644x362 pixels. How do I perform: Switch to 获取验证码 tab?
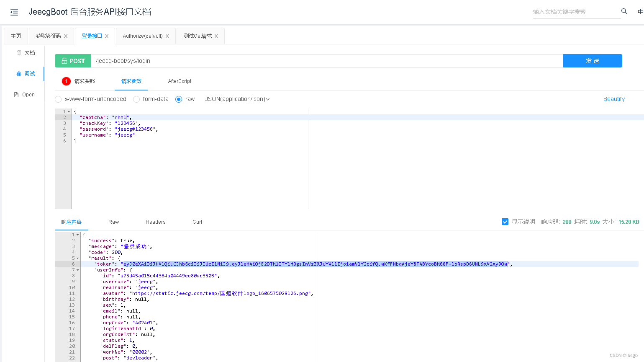(48, 36)
